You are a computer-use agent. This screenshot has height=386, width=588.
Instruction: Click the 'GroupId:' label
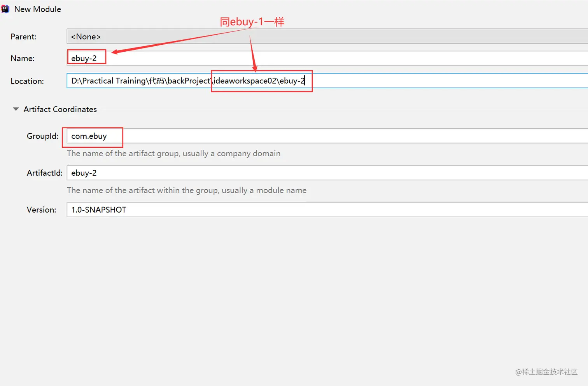(x=42, y=136)
